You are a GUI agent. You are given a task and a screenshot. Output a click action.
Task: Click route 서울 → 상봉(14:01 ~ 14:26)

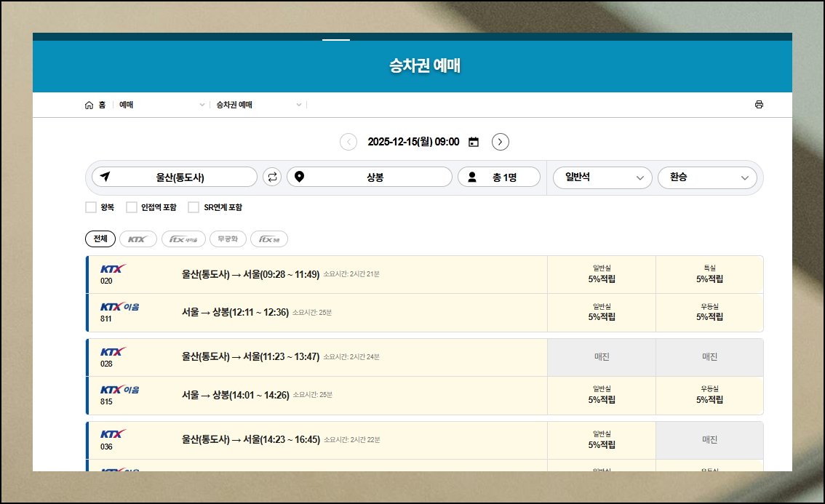[236, 395]
